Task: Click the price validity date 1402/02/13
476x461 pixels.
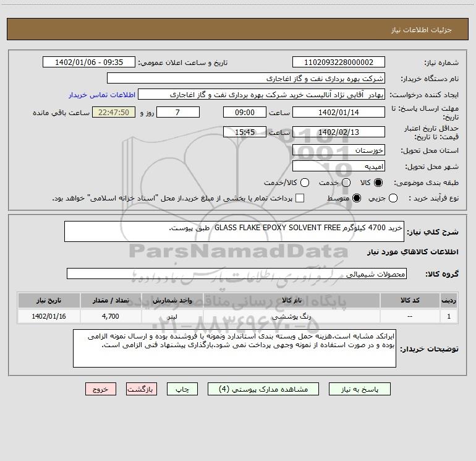Action: (339, 132)
